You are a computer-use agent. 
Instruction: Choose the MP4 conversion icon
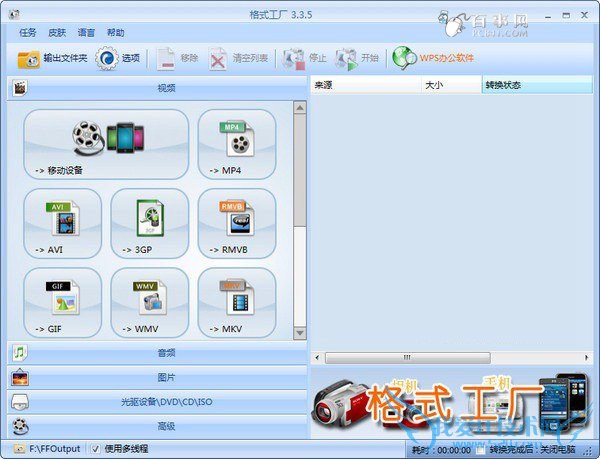(237, 144)
